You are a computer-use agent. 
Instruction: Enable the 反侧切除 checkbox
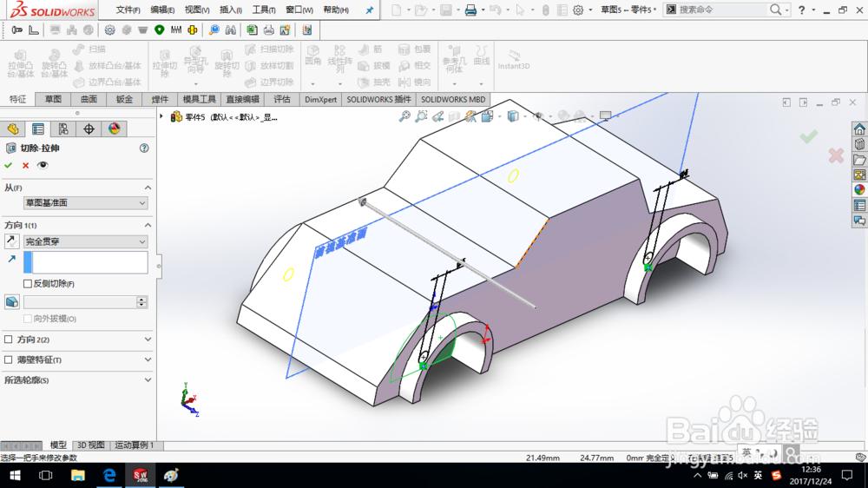[x=28, y=284]
